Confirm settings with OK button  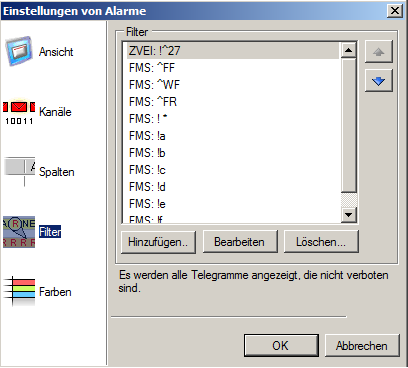(281, 346)
